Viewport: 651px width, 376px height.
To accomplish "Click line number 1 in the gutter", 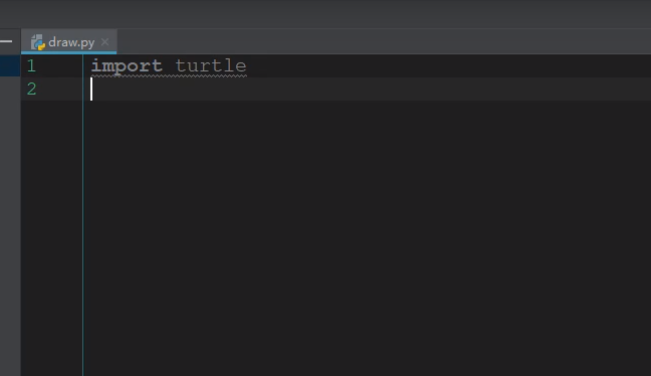I will 31,66.
